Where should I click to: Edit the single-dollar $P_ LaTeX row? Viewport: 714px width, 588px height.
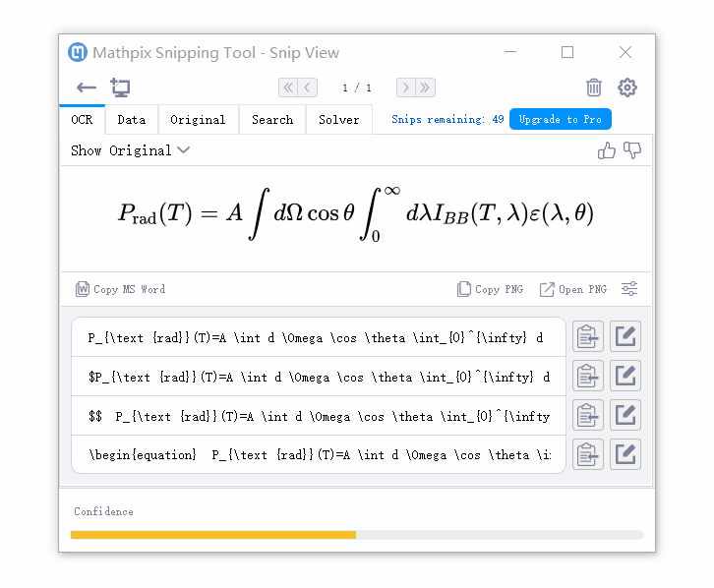tap(625, 376)
